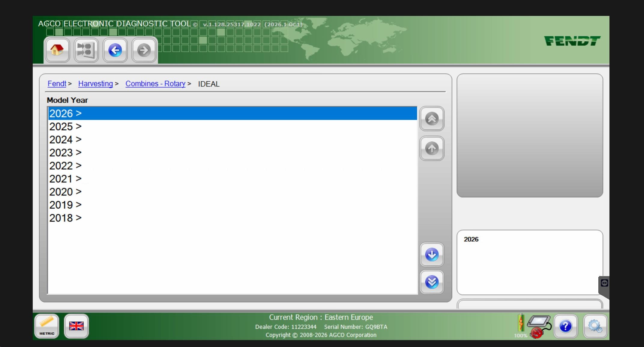Open Settings gear icon

coord(595,326)
